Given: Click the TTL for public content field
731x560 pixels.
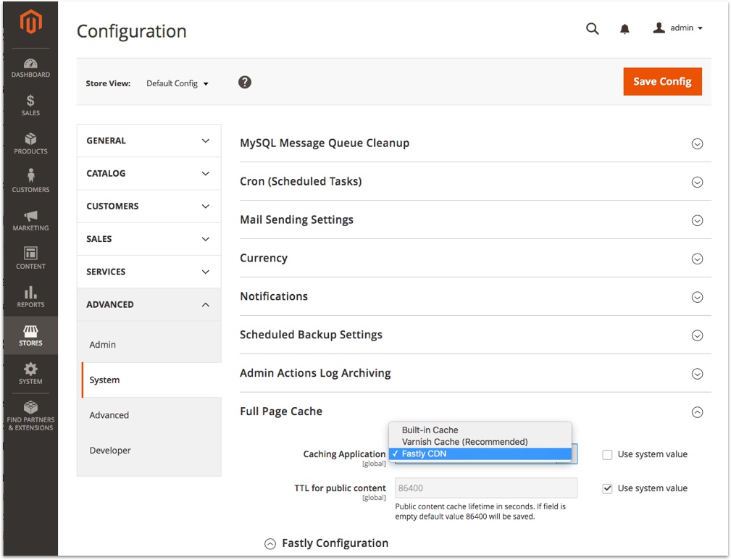Looking at the screenshot, I should pyautogui.click(x=485, y=488).
